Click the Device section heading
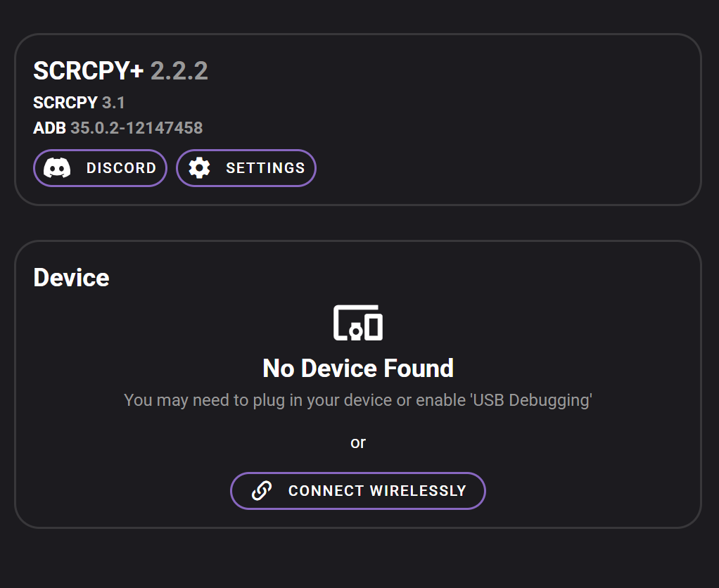 72,278
